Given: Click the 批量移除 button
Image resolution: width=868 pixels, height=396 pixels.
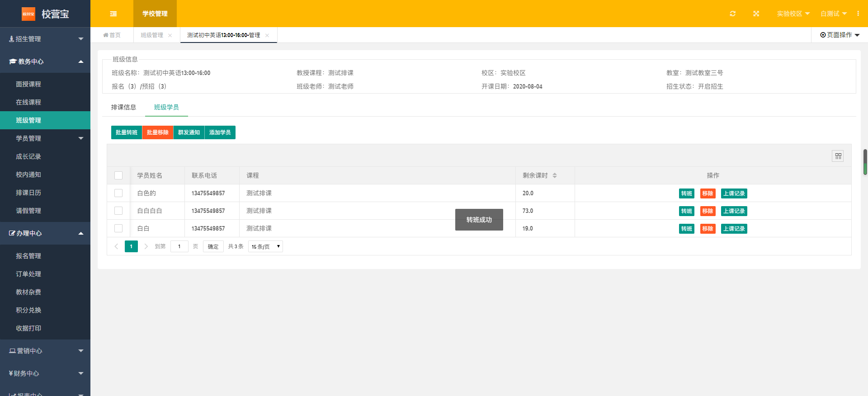Looking at the screenshot, I should click(x=158, y=132).
